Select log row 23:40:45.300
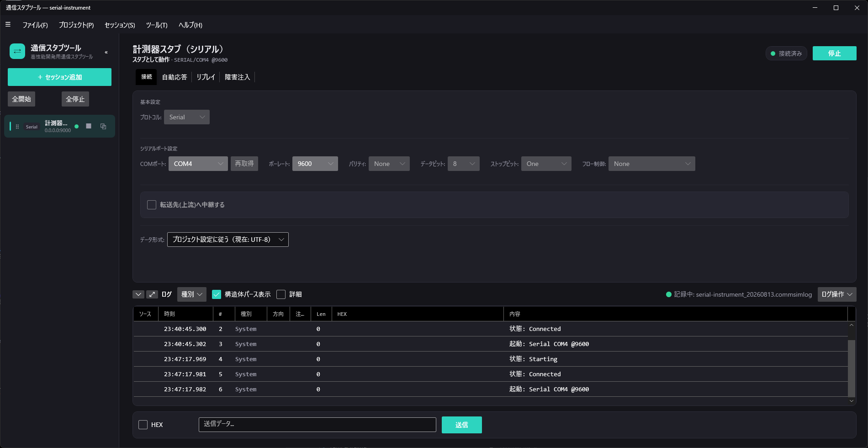The image size is (868, 448). pos(491,329)
